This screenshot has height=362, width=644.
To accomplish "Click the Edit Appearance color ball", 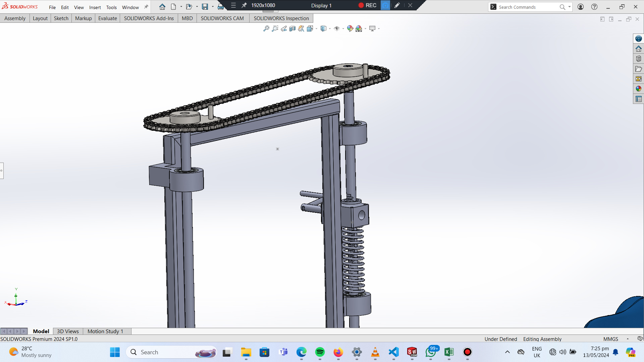I will (350, 28).
